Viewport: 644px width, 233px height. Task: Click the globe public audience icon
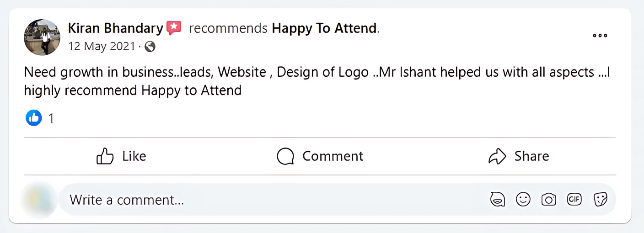(150, 47)
